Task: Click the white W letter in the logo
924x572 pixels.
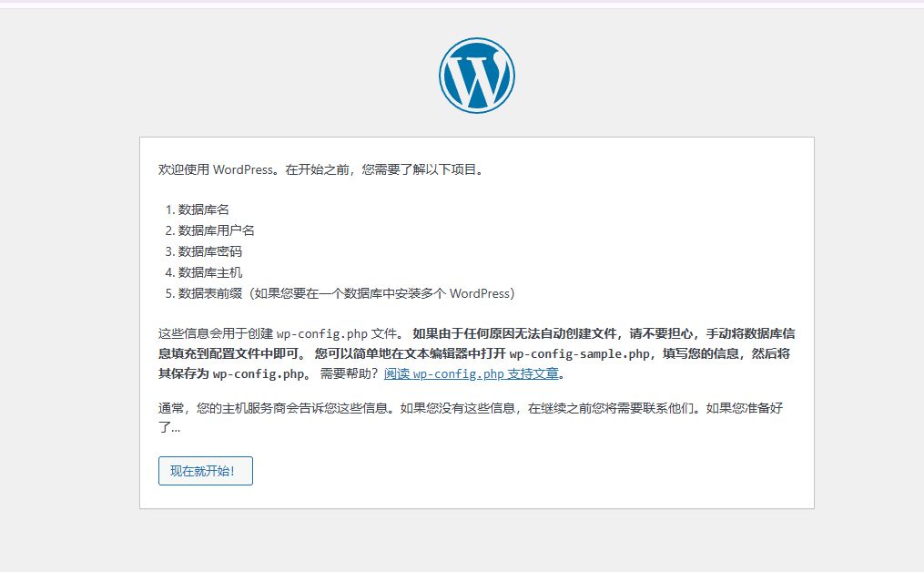Action: coord(476,77)
